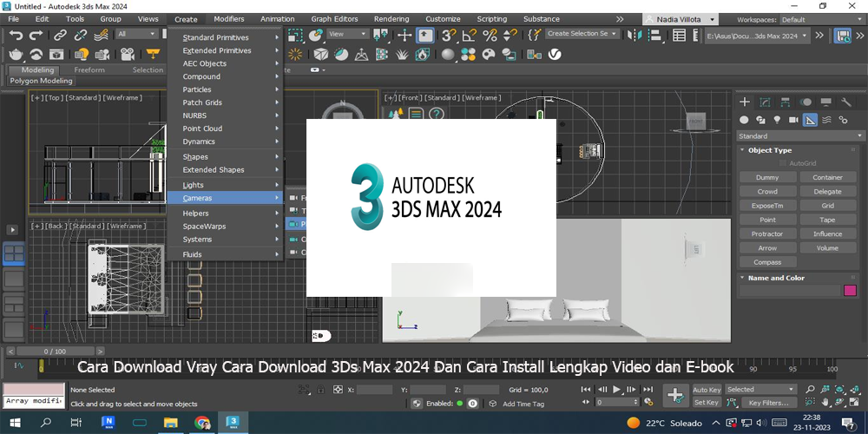
Task: Switch to the Motion command panel tab
Action: tap(806, 102)
